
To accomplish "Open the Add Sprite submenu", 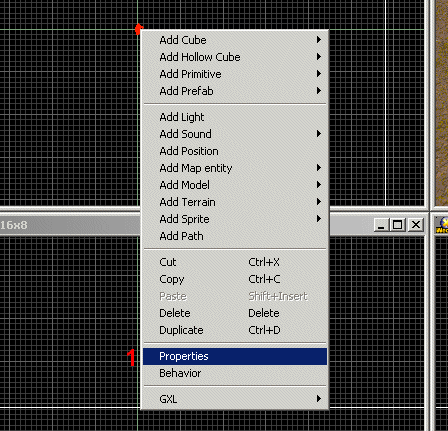I will point(235,219).
